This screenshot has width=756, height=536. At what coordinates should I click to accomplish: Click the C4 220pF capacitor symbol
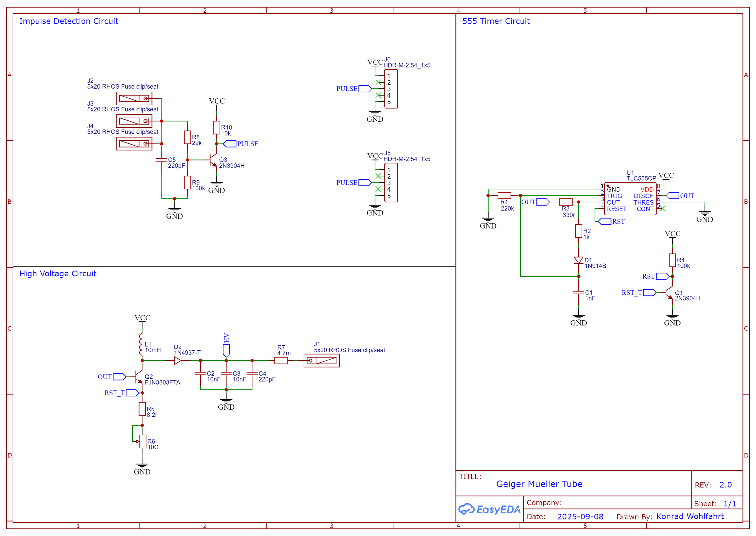(x=252, y=374)
